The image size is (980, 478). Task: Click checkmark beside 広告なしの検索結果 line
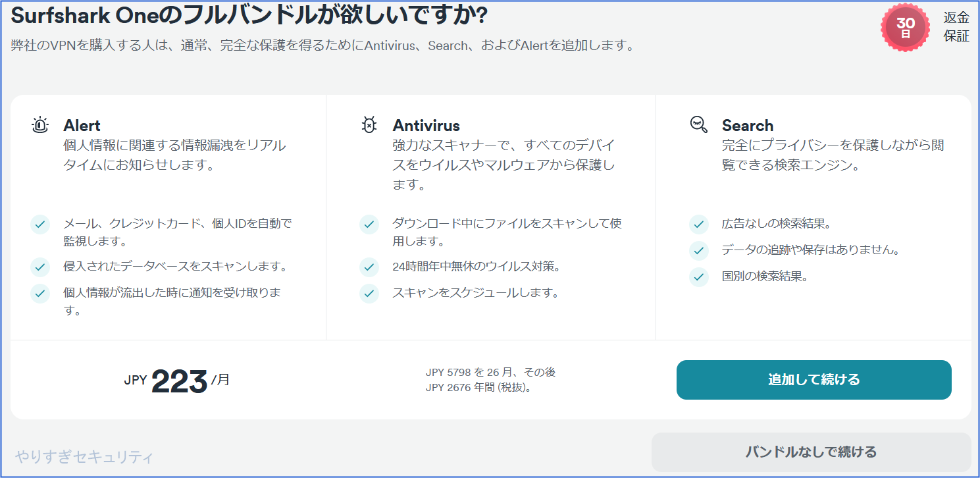coord(698,224)
